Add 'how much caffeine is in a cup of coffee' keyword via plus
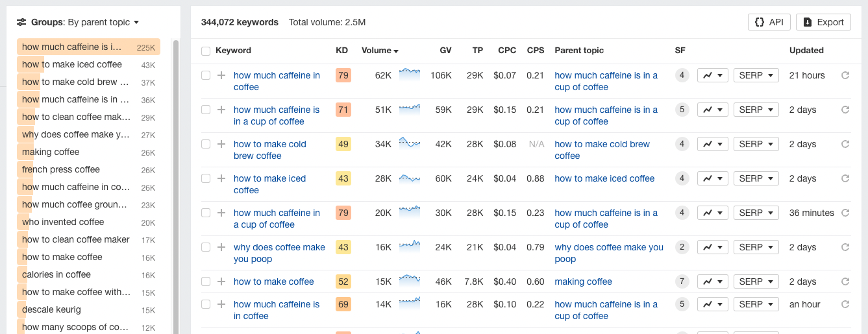The height and width of the screenshot is (334, 868). pyautogui.click(x=221, y=110)
